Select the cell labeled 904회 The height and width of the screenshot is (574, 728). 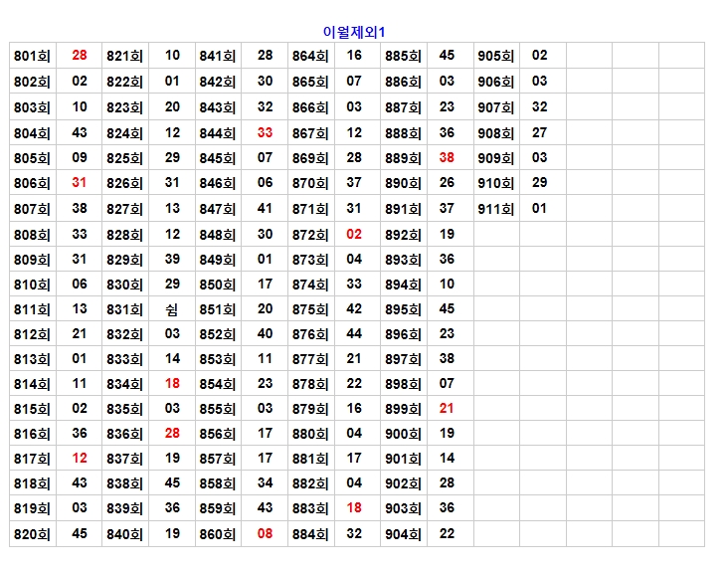point(403,534)
